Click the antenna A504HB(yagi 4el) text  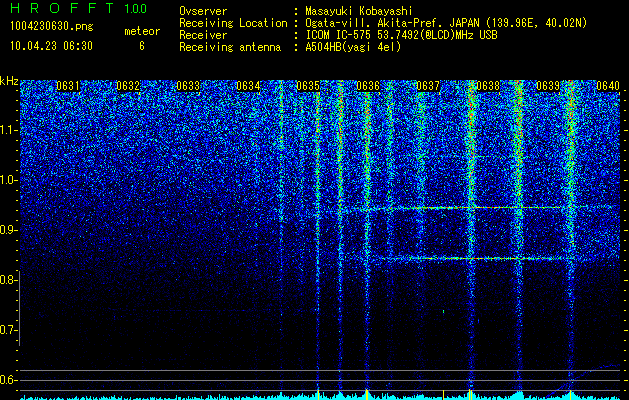click(353, 47)
